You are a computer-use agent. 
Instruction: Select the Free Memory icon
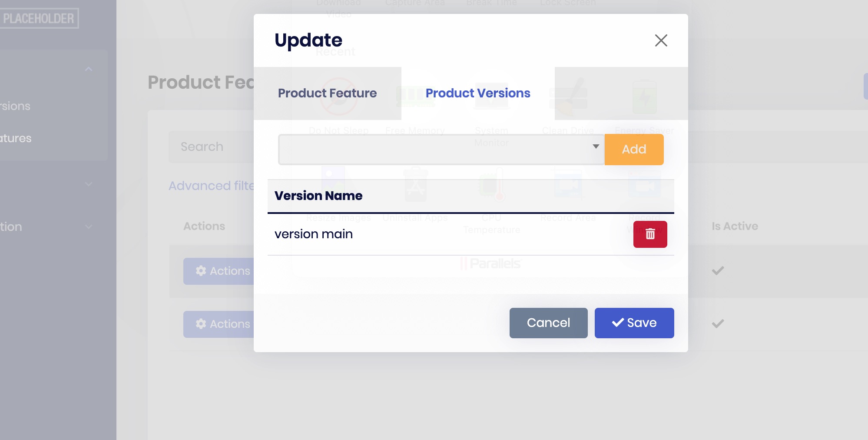coord(415,97)
